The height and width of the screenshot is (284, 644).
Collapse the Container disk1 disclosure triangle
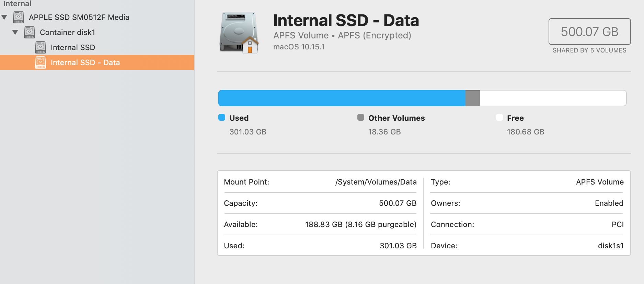15,32
